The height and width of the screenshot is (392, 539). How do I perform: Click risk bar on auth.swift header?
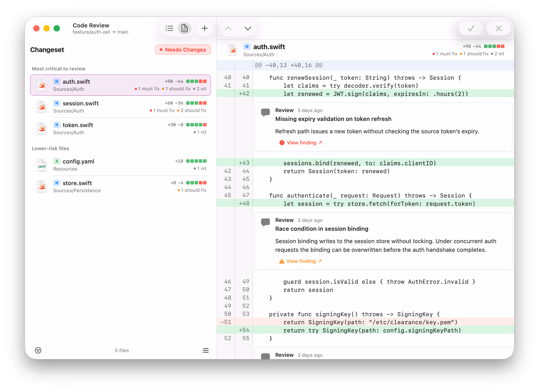494,46
